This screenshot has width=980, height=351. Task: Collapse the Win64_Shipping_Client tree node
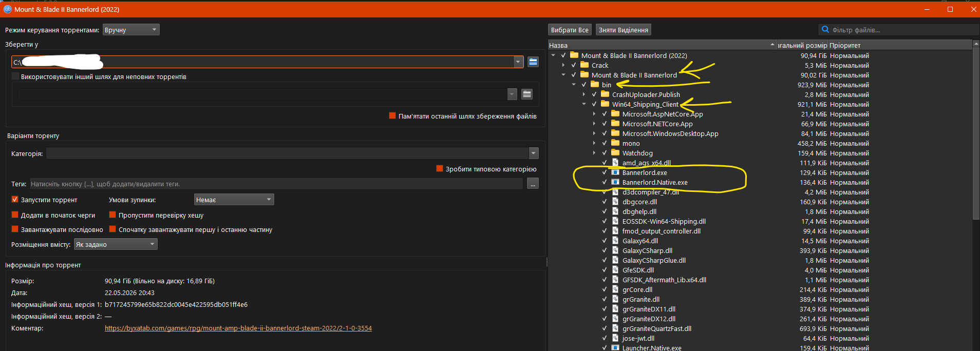click(x=584, y=104)
